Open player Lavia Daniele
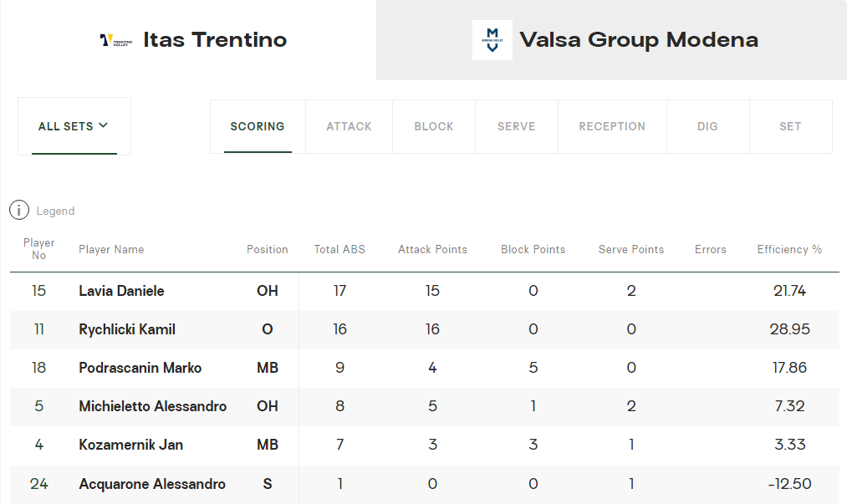 pos(121,291)
